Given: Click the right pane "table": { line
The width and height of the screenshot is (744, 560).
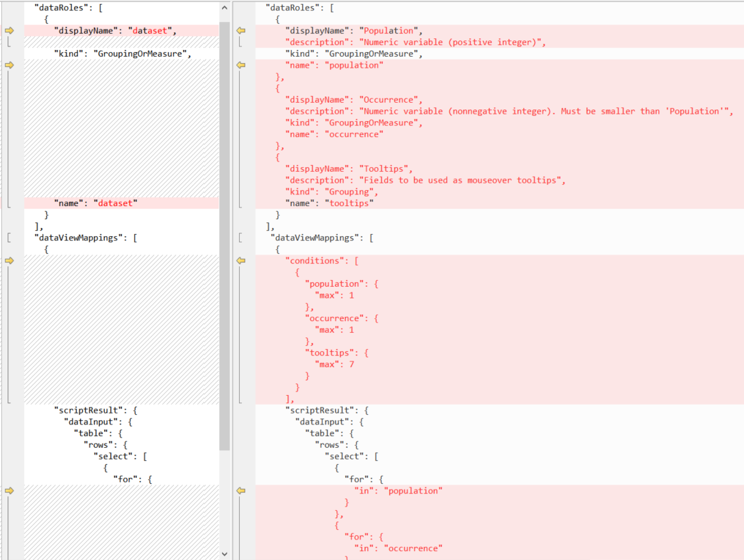Looking at the screenshot, I should pos(330,433).
